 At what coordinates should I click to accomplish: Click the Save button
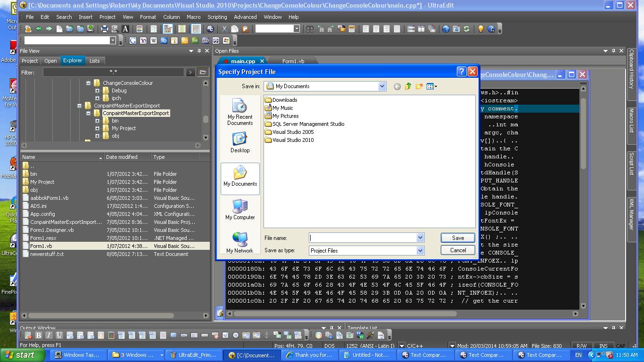[x=457, y=238]
